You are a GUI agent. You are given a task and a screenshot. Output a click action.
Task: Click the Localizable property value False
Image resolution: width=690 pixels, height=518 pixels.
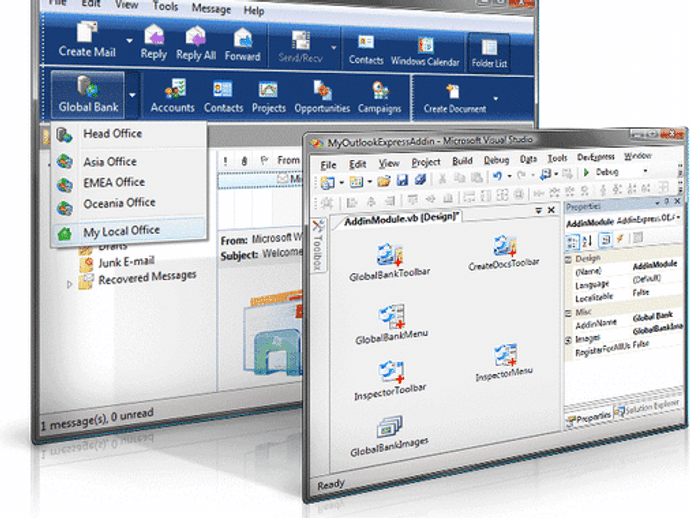pos(641,292)
